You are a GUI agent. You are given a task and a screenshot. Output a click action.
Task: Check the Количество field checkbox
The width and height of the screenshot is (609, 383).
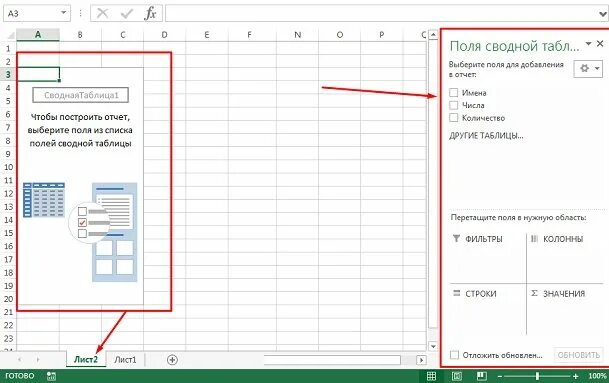pyautogui.click(x=453, y=117)
